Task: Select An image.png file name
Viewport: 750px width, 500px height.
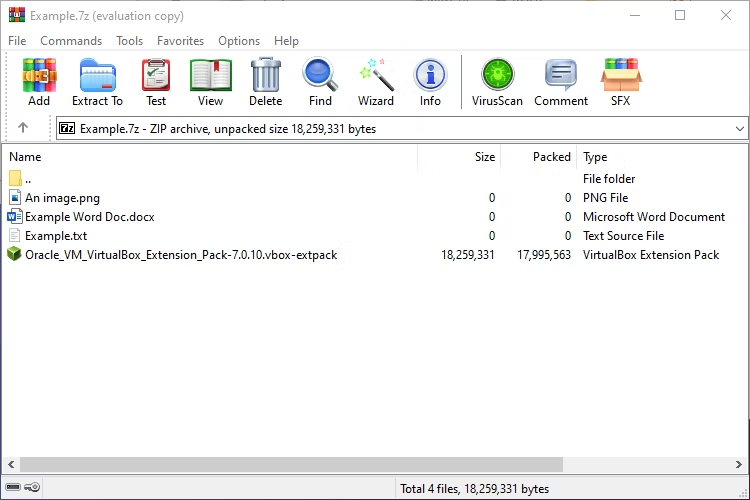Action: coord(63,198)
